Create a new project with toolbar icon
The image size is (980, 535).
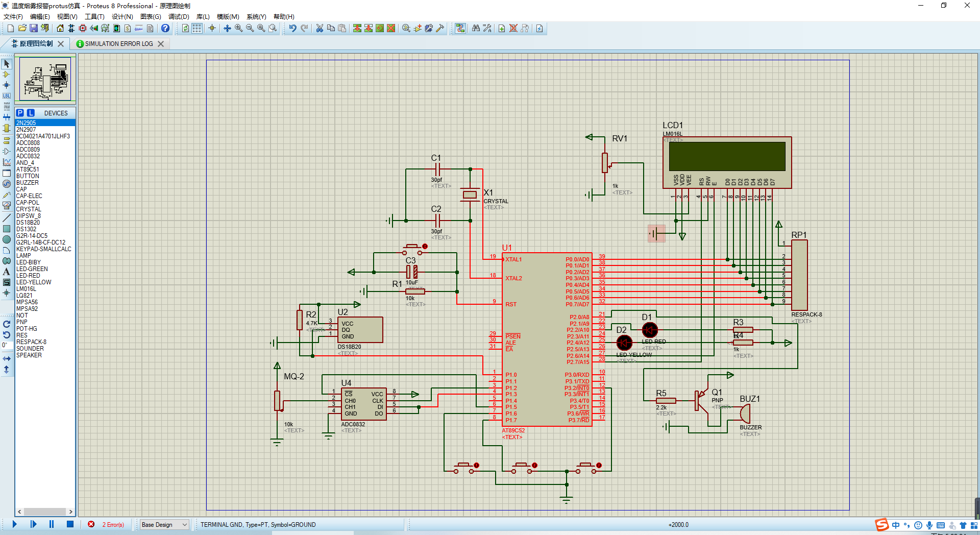(10, 28)
